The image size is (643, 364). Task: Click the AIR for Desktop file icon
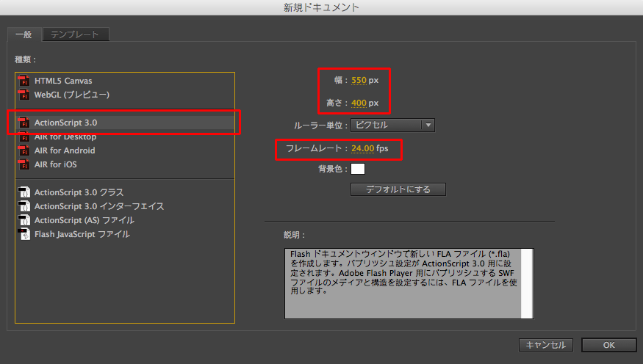pyautogui.click(x=24, y=136)
